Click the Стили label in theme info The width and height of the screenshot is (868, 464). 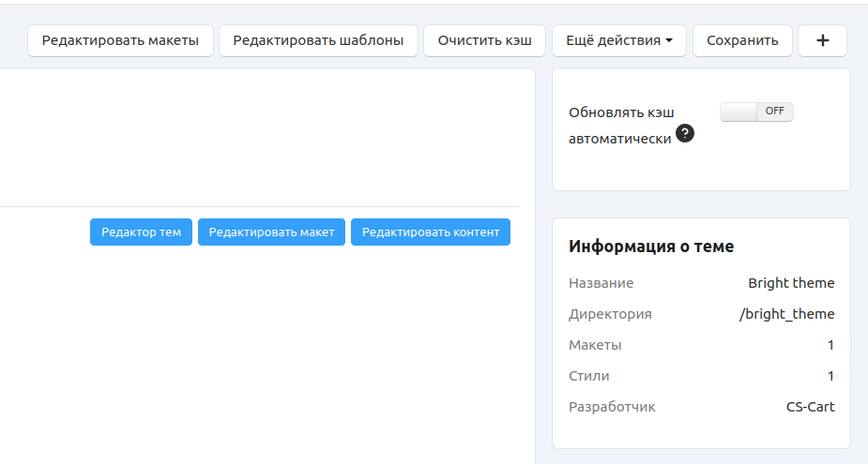589,376
